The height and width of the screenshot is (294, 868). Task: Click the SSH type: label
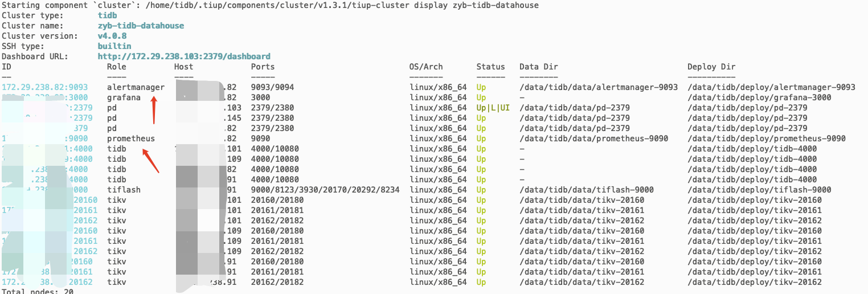[23, 46]
